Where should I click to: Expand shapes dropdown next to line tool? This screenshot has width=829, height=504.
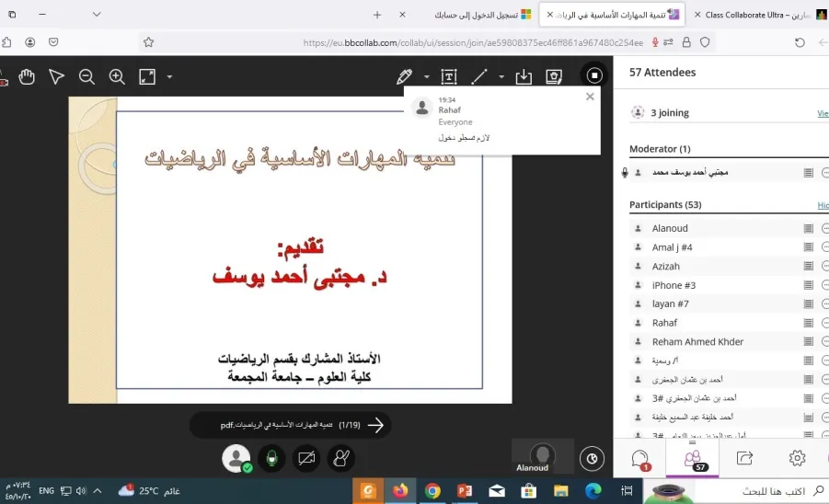click(501, 76)
